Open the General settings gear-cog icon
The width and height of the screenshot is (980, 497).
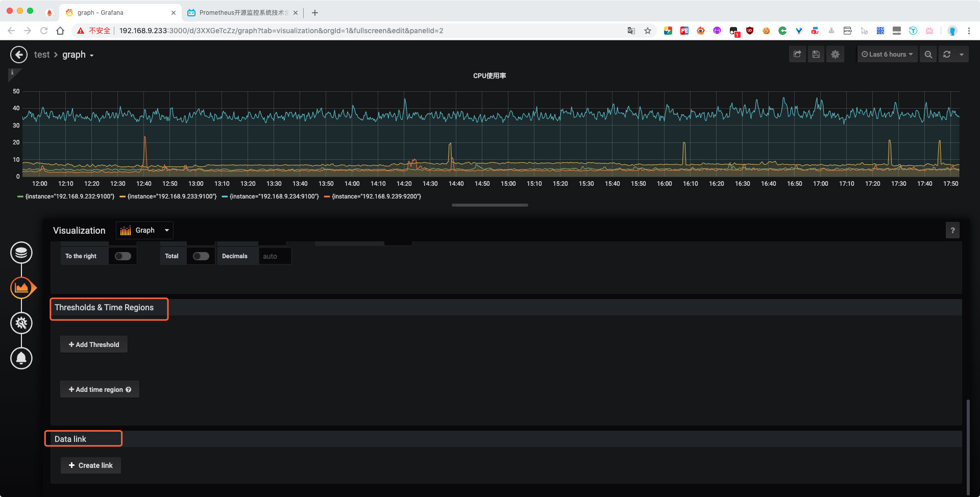tap(21, 323)
